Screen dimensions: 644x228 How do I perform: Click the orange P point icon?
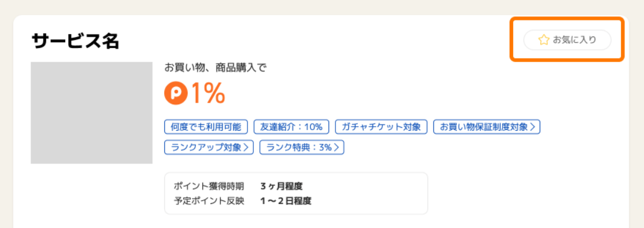coord(176,94)
